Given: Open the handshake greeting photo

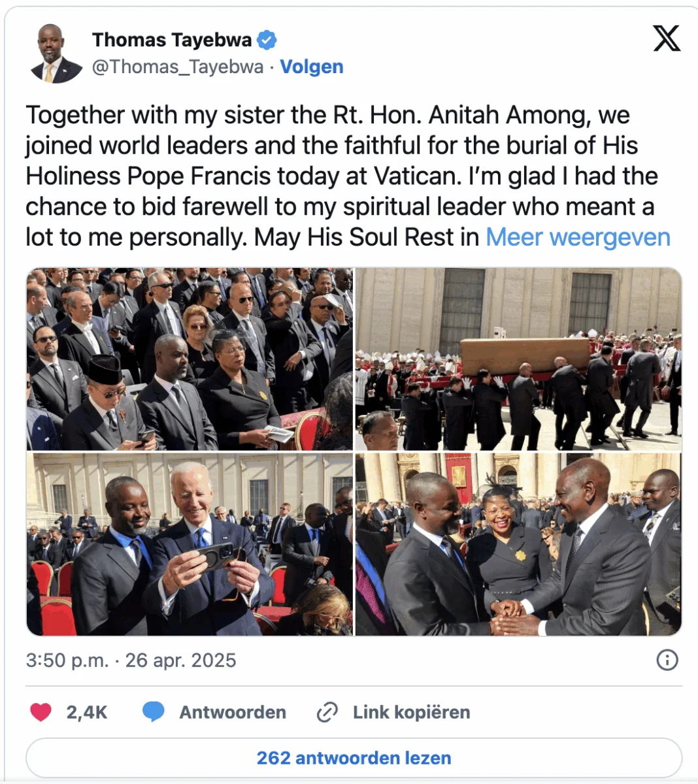Looking at the screenshot, I should (x=519, y=544).
